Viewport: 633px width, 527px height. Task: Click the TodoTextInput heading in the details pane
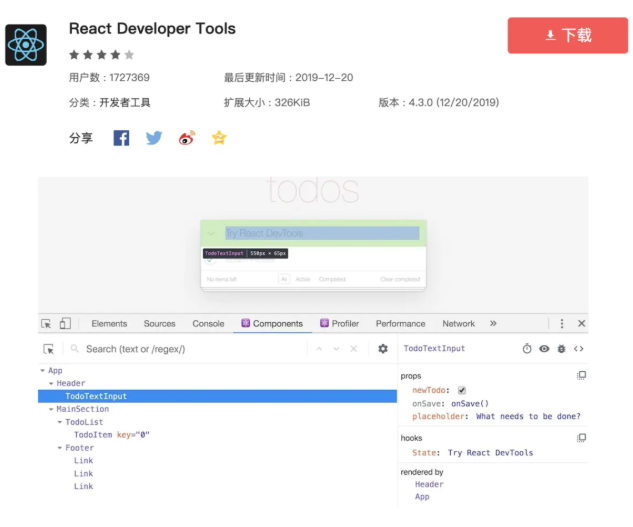point(434,349)
